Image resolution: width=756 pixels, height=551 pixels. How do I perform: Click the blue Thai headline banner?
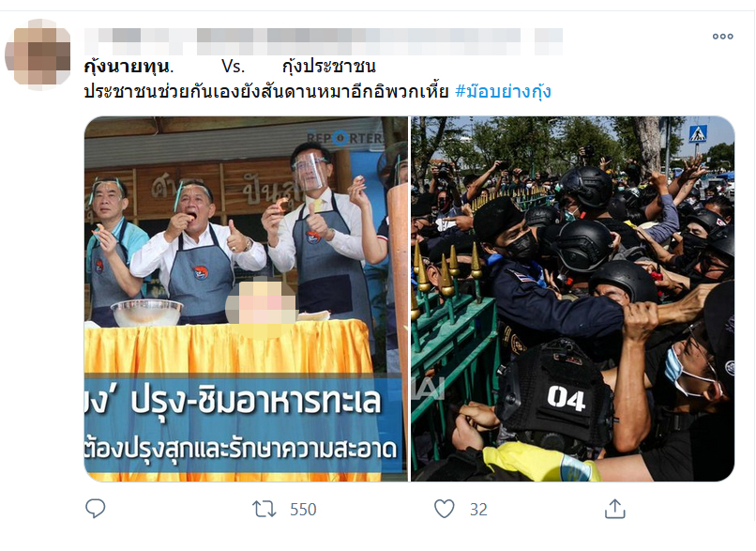(243, 423)
